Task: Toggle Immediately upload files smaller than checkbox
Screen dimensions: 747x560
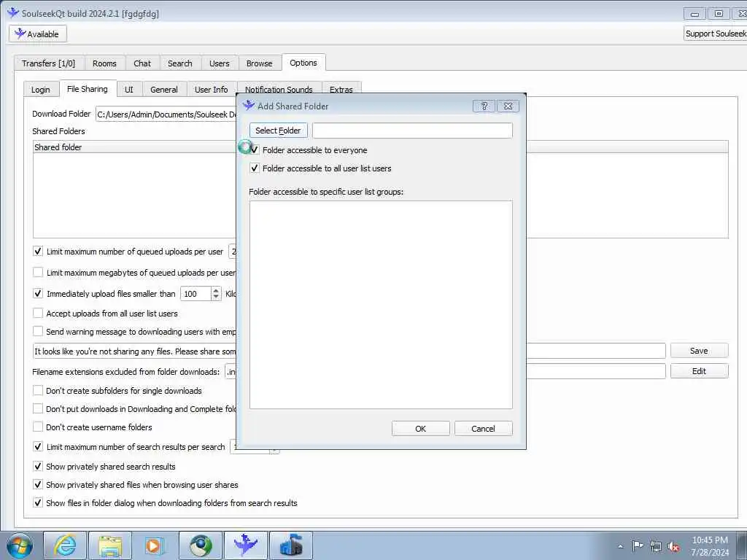Action: tap(38, 293)
